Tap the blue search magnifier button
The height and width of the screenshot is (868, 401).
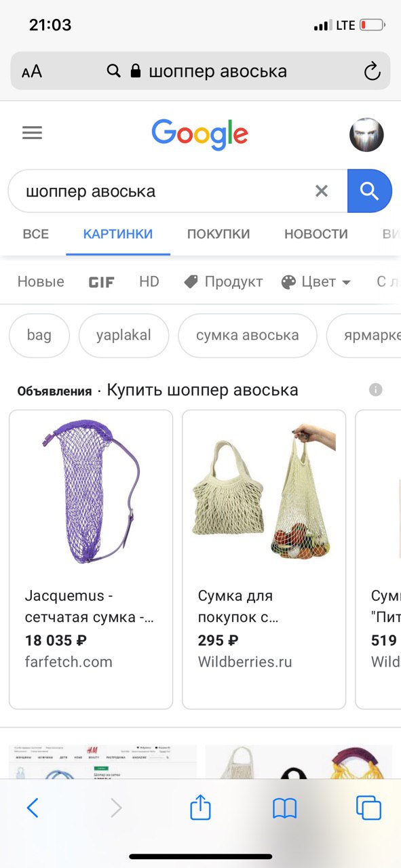point(369,191)
